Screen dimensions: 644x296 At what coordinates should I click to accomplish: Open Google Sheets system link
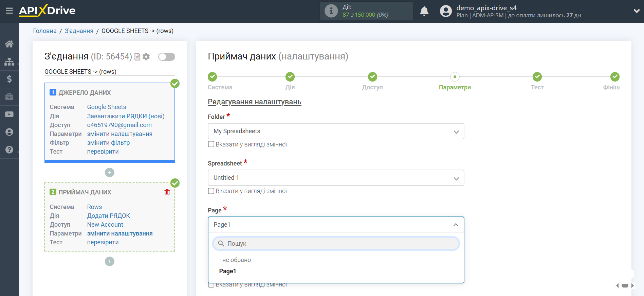(x=107, y=107)
